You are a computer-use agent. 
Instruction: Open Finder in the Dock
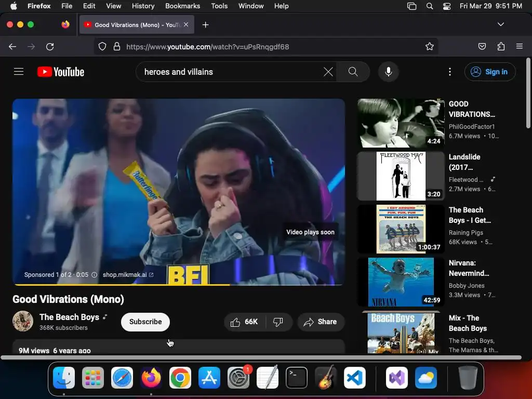pyautogui.click(x=64, y=378)
